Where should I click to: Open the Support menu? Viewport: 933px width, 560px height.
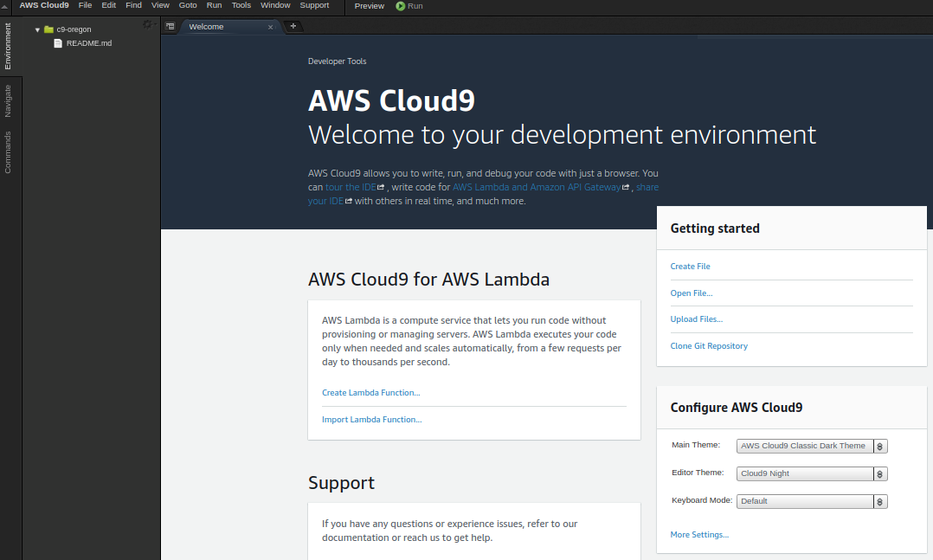pos(314,5)
